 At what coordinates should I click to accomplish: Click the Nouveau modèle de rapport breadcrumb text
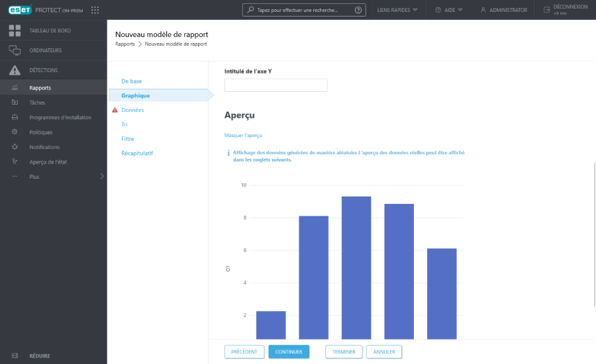click(175, 44)
